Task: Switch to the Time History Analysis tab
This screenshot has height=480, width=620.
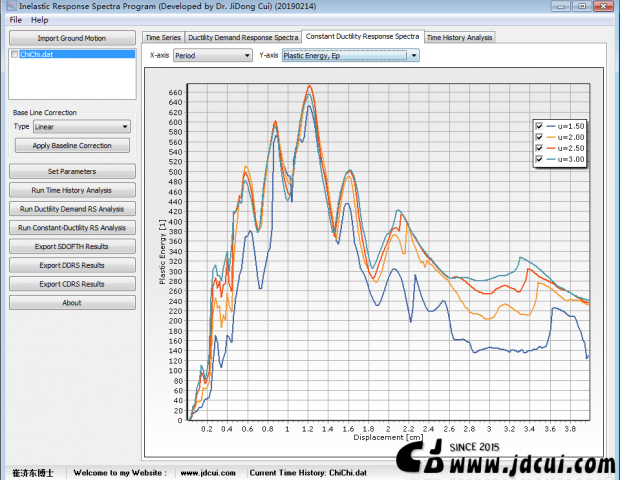Action: pyautogui.click(x=459, y=37)
